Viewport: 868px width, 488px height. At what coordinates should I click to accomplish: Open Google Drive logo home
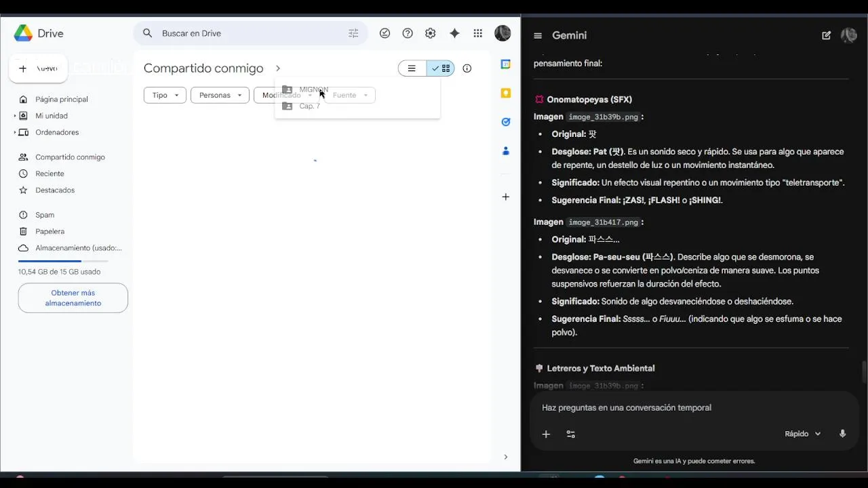(x=39, y=33)
